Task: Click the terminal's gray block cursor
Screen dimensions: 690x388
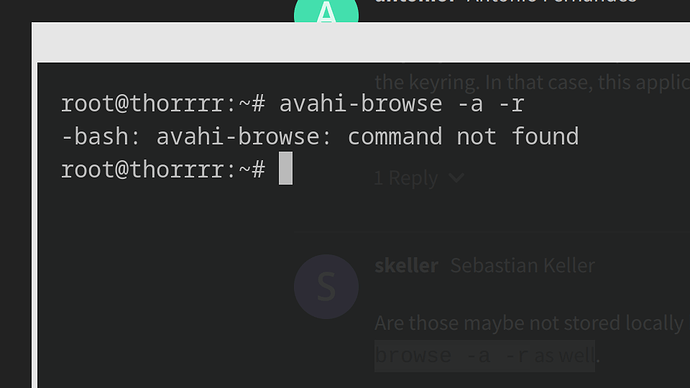Action: pyautogui.click(x=286, y=168)
